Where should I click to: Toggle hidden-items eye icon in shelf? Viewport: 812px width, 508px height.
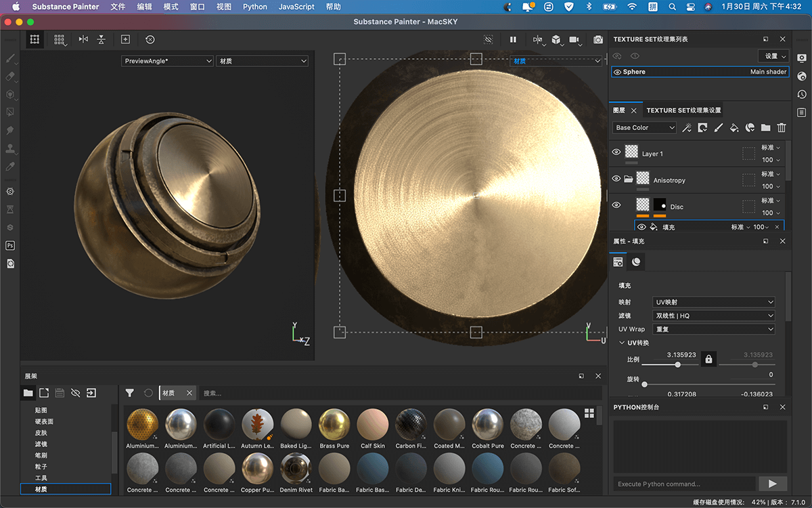pos(75,393)
